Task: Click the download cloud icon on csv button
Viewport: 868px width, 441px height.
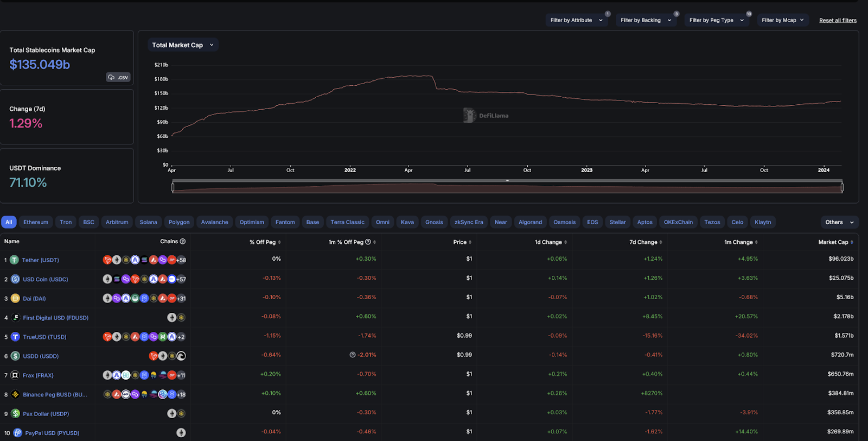Action: [x=111, y=77]
